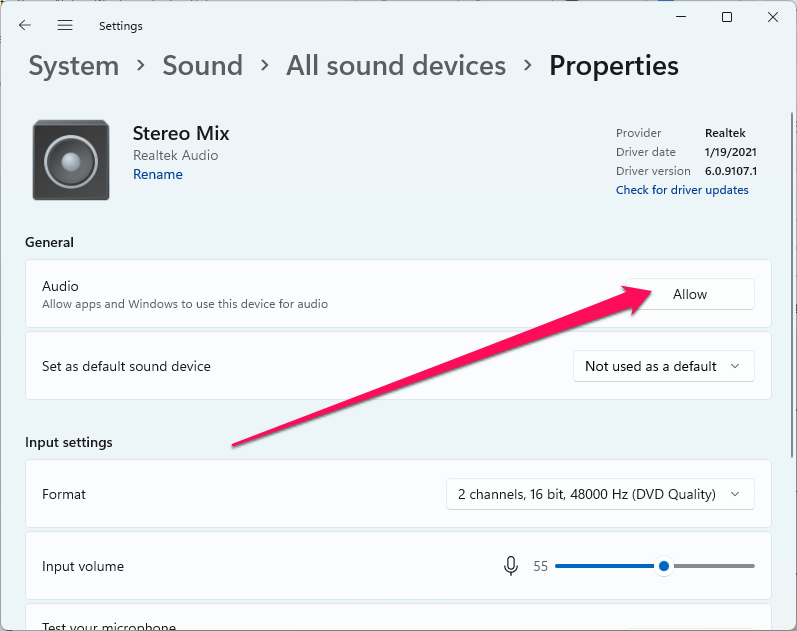The height and width of the screenshot is (631, 797).
Task: Click driver date 1/19/2021
Action: 730,152
